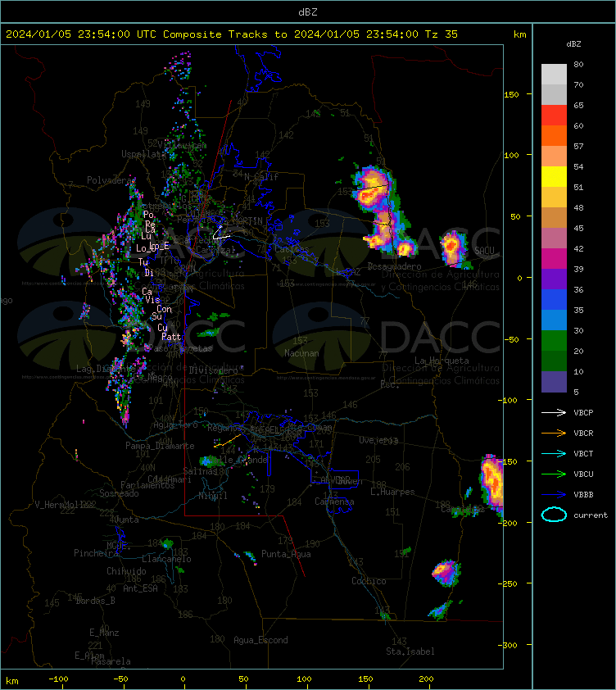Click the 'Salinas' map label

(x=200, y=471)
